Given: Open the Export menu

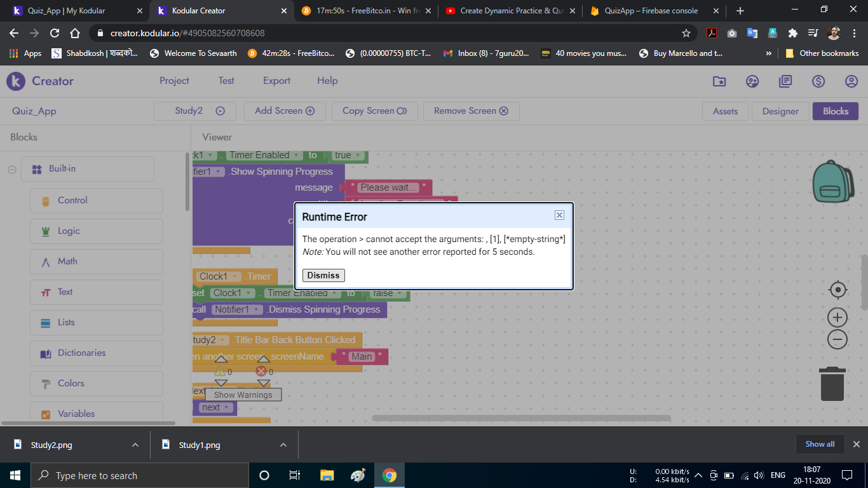Looking at the screenshot, I should pos(276,81).
